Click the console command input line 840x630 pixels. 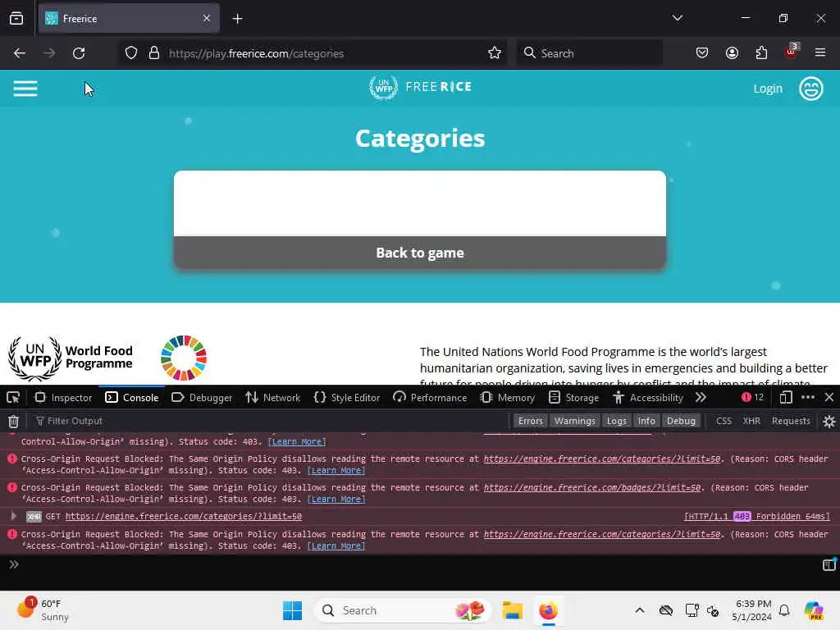[x=418, y=564]
